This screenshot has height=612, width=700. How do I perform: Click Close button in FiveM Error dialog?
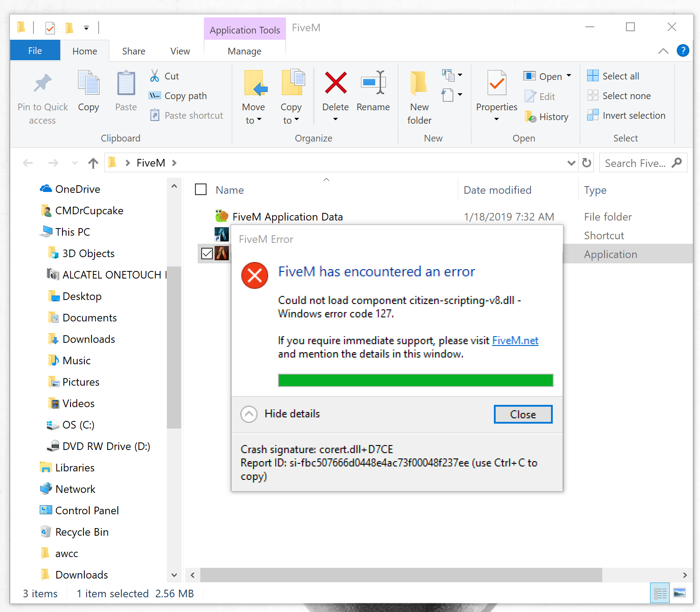[523, 414]
